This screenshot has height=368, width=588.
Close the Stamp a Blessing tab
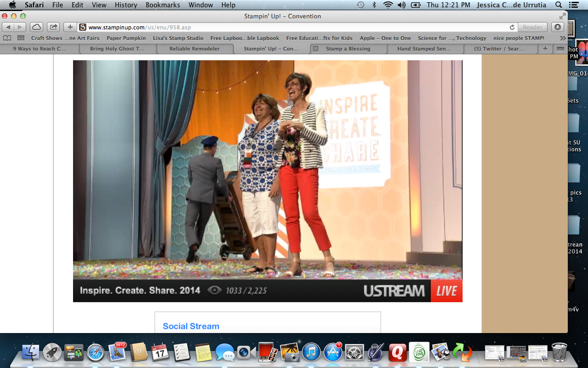click(316, 49)
